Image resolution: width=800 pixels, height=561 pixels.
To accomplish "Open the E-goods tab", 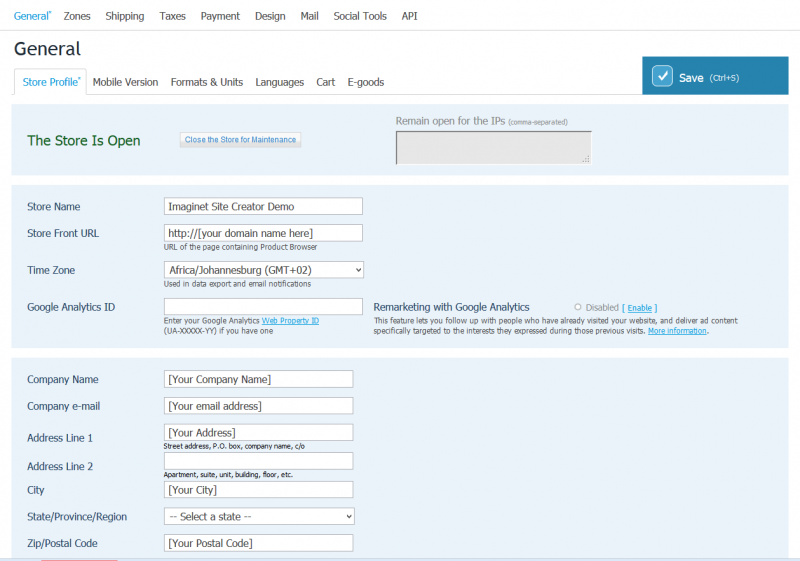I will [x=366, y=82].
